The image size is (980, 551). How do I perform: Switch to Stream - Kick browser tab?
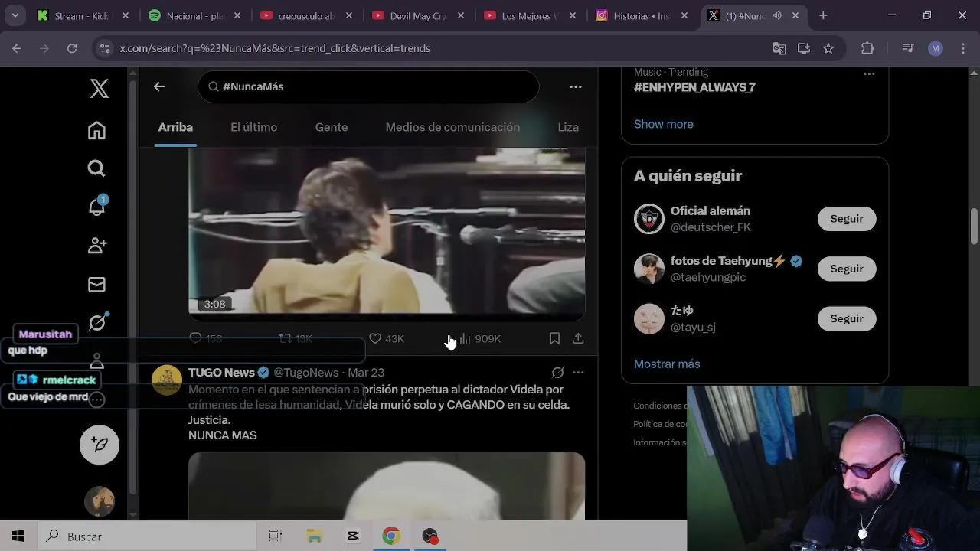click(83, 15)
